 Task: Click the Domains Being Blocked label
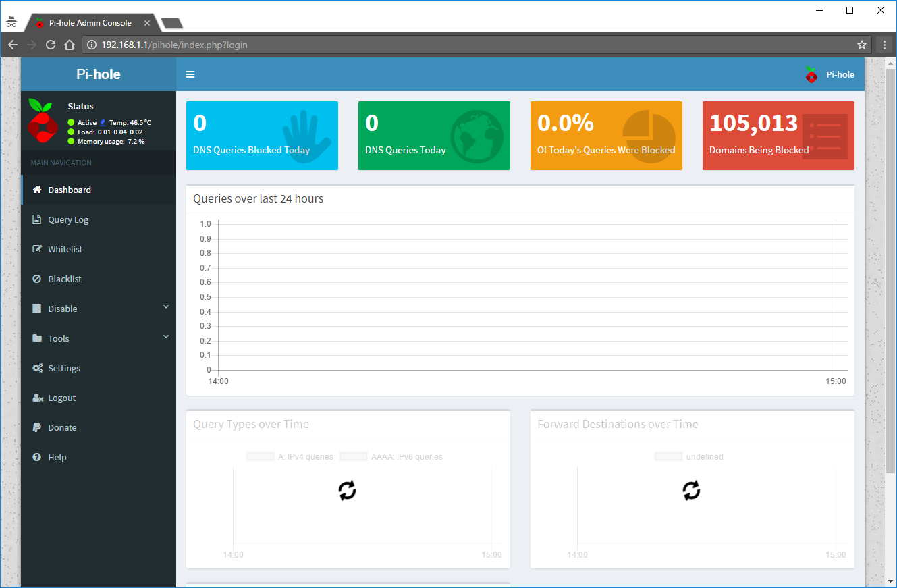click(759, 150)
